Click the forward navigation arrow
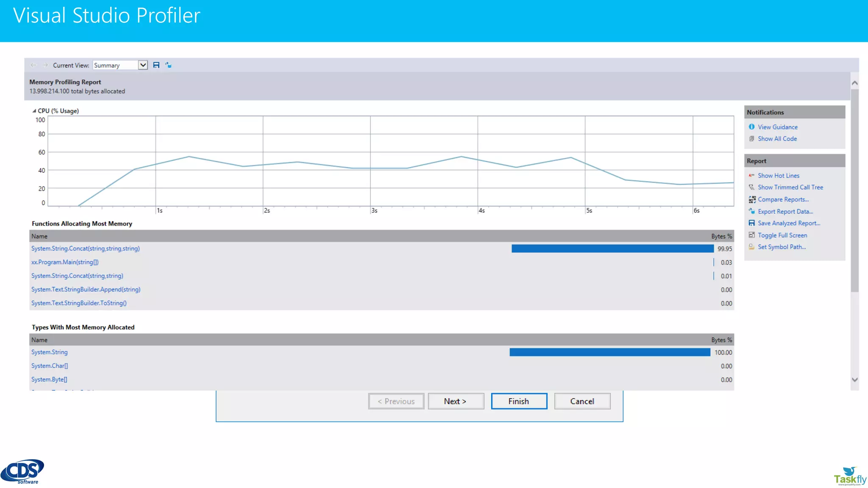This screenshot has width=868, height=488. pos(45,65)
